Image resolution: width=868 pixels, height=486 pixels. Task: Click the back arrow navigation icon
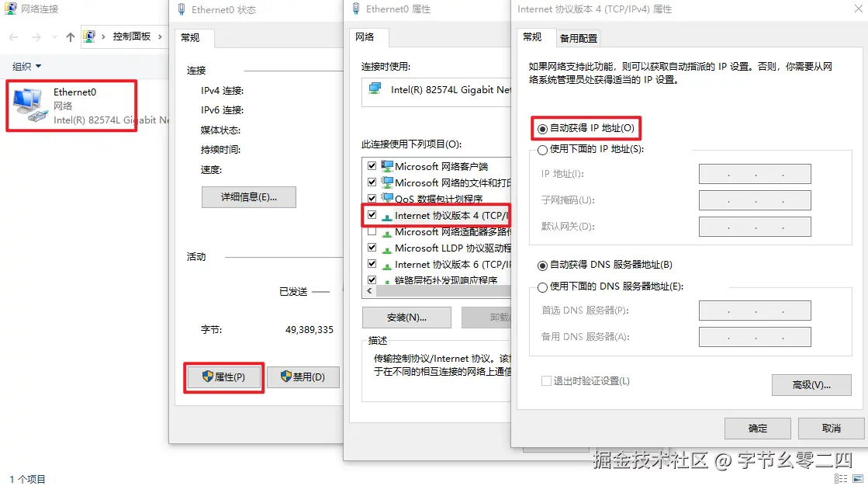coord(14,37)
